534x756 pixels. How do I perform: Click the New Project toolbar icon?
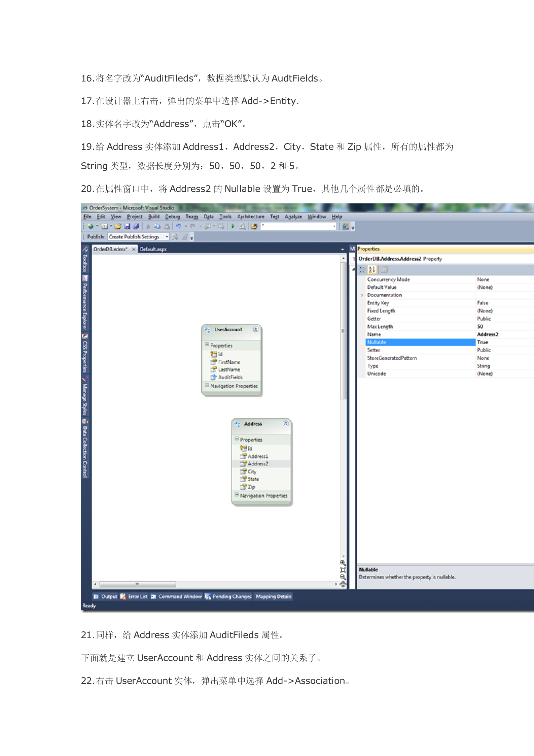tap(90, 226)
